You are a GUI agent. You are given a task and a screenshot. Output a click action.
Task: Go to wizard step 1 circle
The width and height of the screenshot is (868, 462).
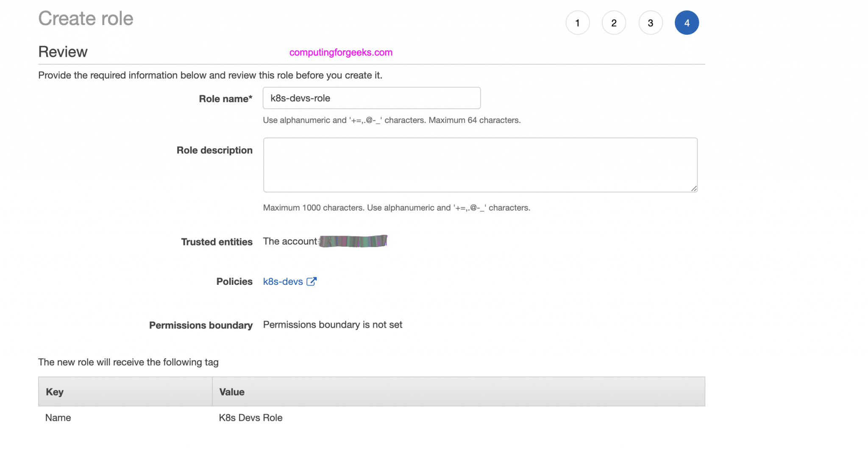coord(577,23)
